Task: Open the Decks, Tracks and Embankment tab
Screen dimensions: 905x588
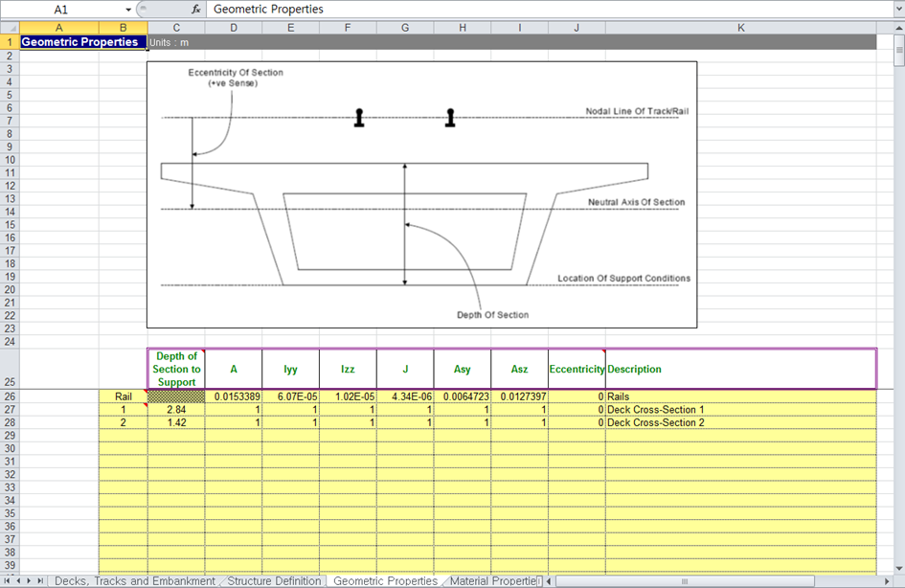Action: pyautogui.click(x=134, y=581)
